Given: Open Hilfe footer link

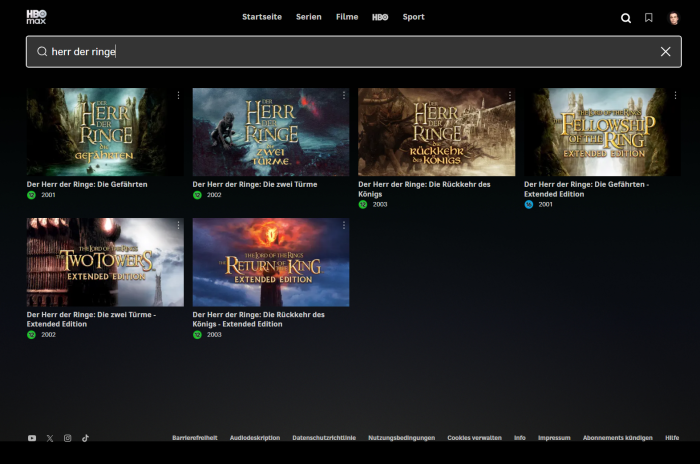Looking at the screenshot, I should coord(672,438).
